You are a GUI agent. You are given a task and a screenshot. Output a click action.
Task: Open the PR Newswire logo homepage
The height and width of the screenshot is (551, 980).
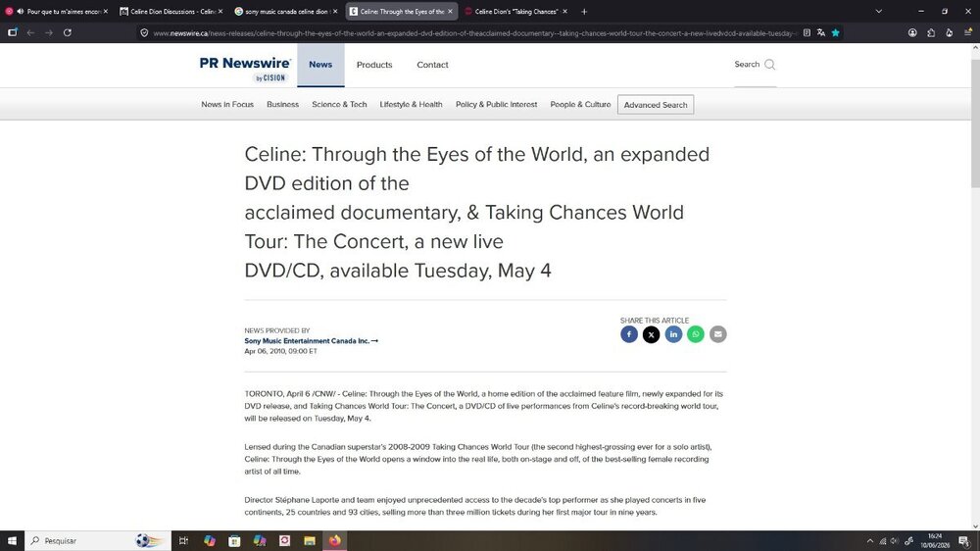pyautogui.click(x=245, y=69)
